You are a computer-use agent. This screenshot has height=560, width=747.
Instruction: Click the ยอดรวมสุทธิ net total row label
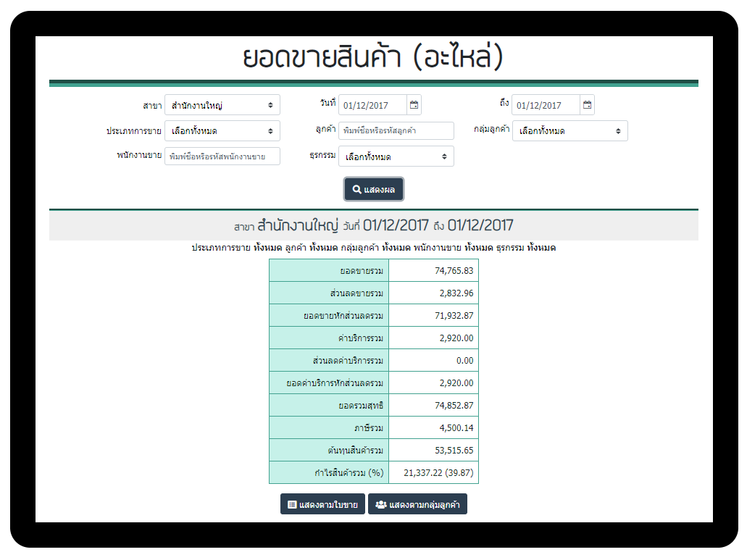point(329,406)
